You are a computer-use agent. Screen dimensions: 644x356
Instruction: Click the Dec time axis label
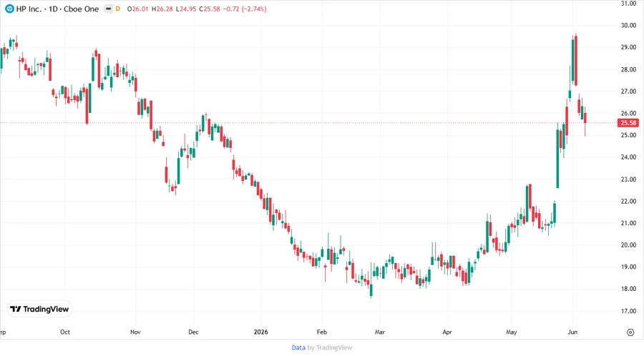point(193,332)
